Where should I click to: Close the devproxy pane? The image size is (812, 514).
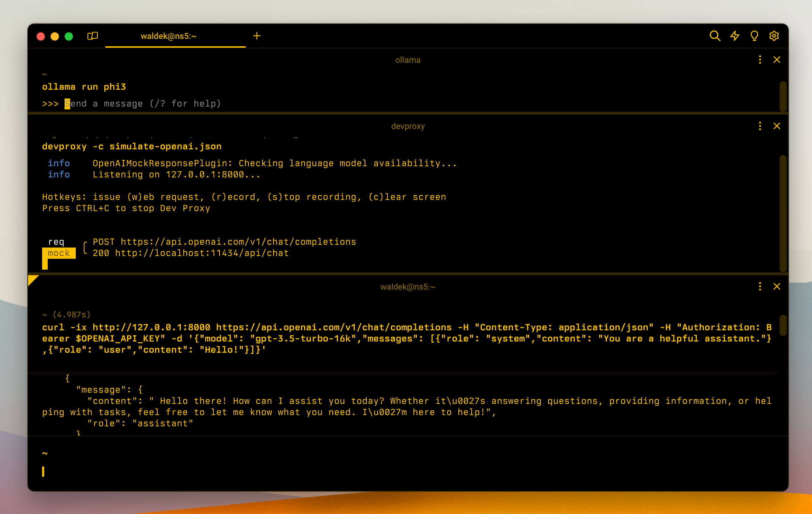[x=777, y=126]
